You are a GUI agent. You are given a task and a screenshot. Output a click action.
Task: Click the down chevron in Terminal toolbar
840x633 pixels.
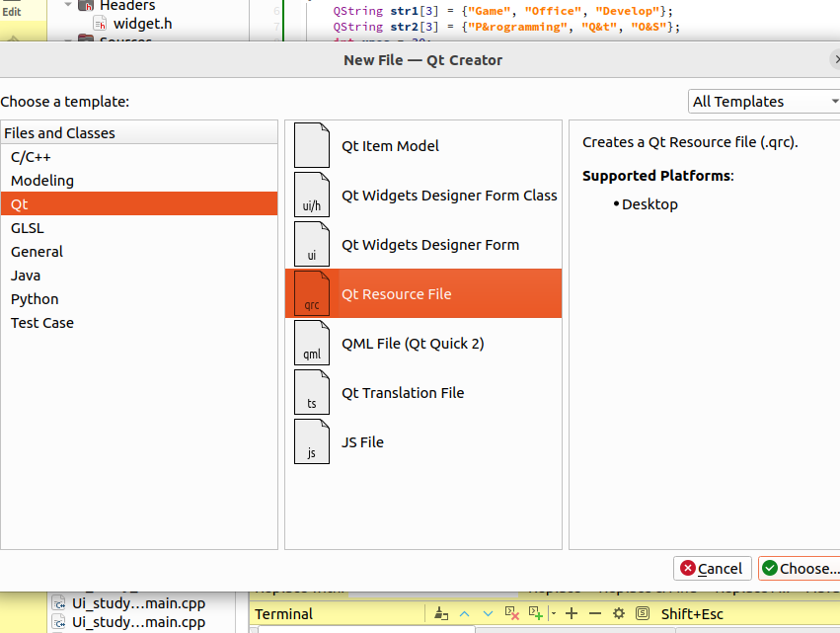tap(488, 613)
